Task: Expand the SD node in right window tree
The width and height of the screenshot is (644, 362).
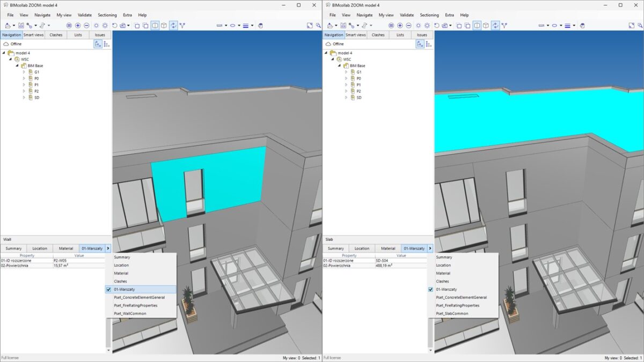Action: (x=346, y=98)
